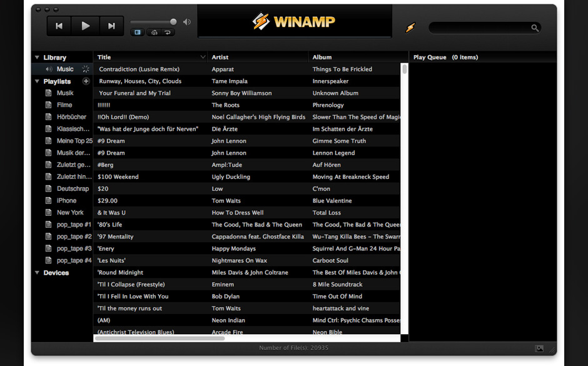Click the Play button
This screenshot has height=366, width=588.
[86, 26]
